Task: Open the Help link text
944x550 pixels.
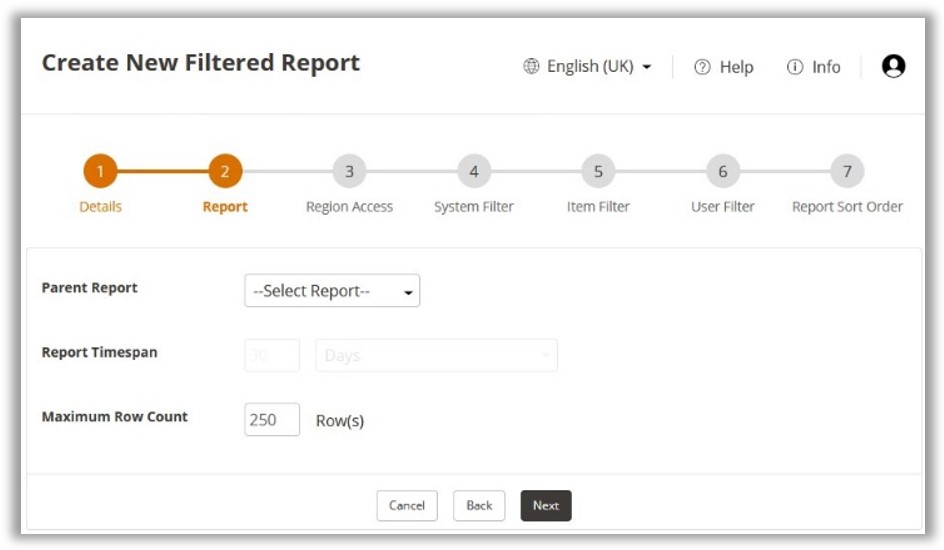Action: 736,67
